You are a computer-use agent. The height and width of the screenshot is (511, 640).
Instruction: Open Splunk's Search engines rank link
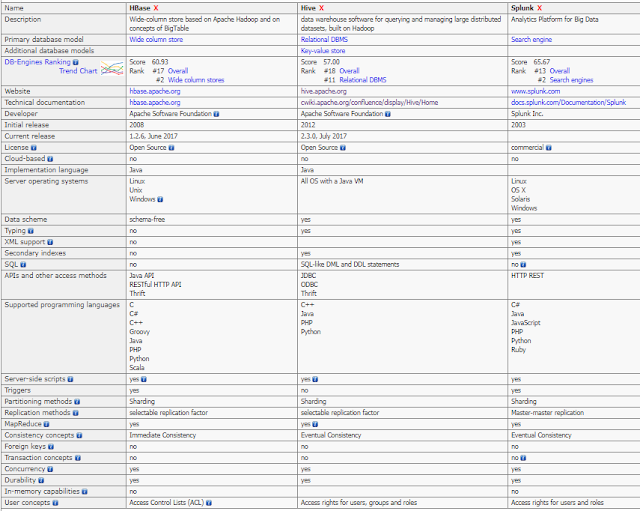[571, 80]
